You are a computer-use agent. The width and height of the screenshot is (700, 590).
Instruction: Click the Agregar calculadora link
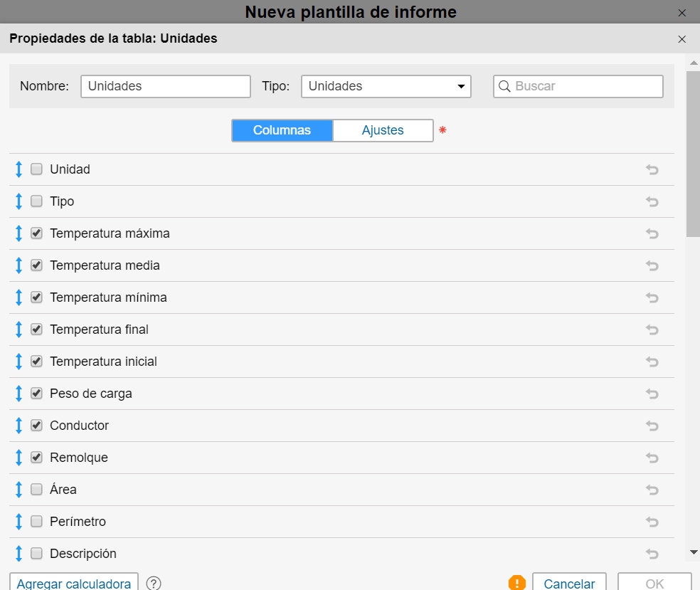[x=73, y=583]
